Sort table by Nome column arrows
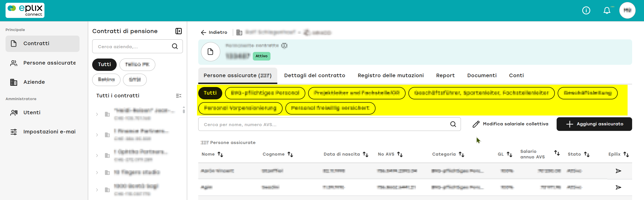This screenshot has height=200, width=644. 220,154
